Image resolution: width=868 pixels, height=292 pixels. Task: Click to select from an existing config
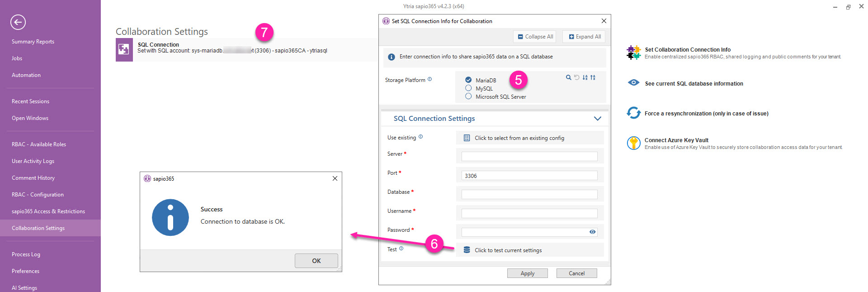(530, 138)
